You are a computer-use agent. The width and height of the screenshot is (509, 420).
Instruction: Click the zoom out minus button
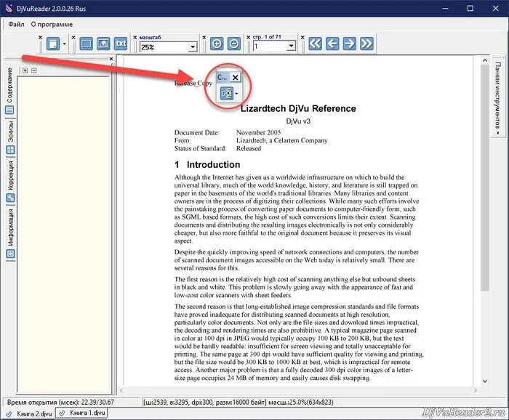(x=234, y=44)
